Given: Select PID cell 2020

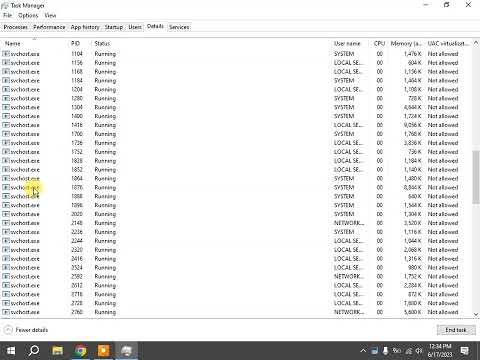Looking at the screenshot, I should [77, 214].
